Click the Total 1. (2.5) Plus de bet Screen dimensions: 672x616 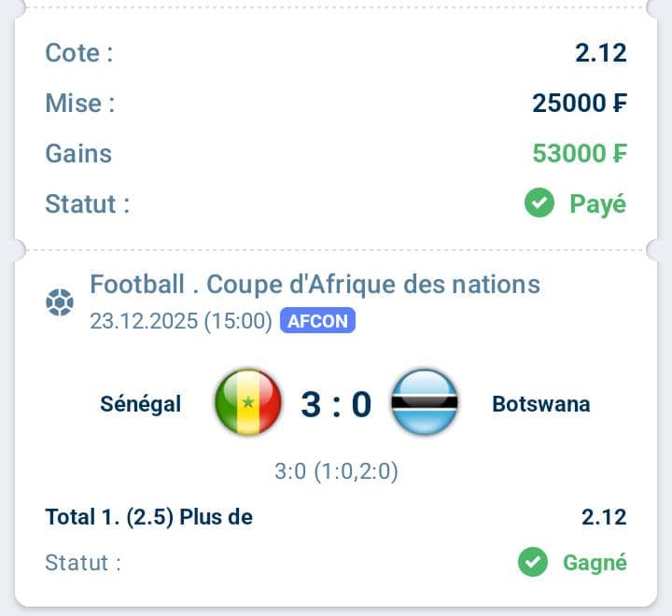(x=149, y=517)
